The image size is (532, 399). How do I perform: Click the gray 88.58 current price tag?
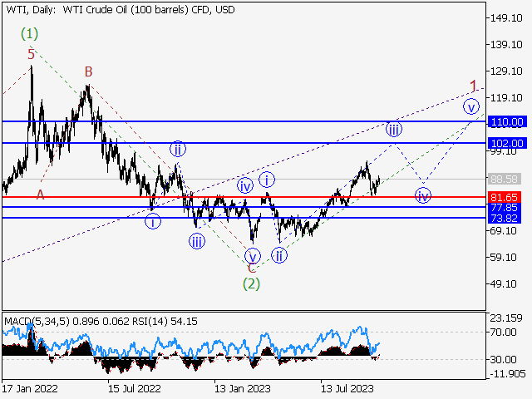(x=505, y=179)
